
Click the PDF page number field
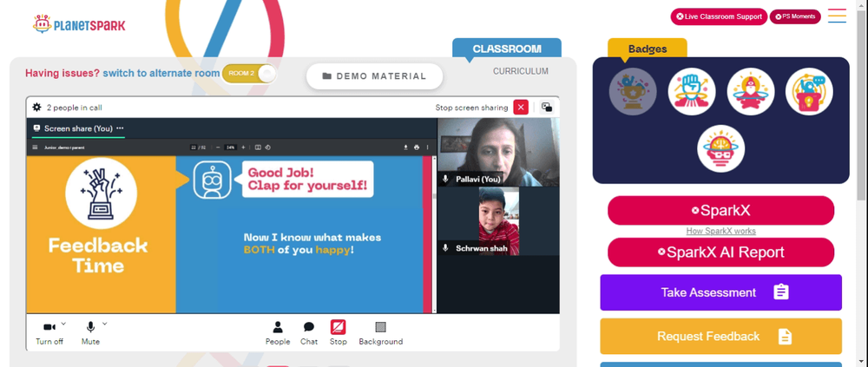194,147
